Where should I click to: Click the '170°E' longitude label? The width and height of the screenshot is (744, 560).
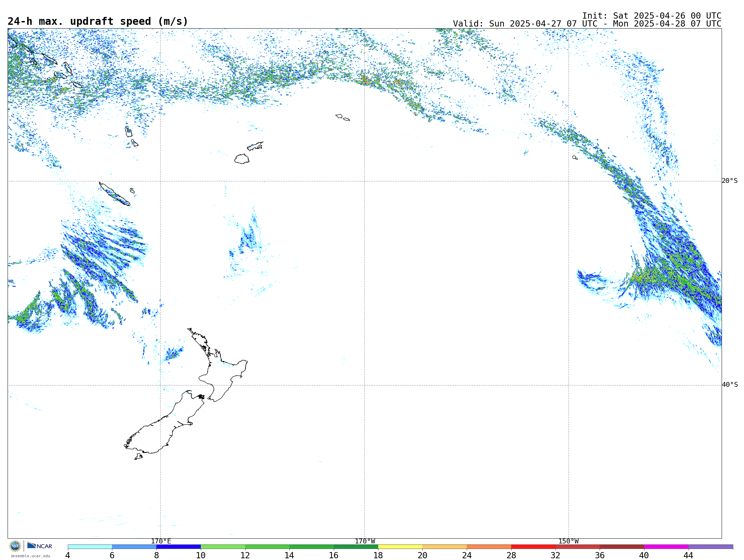[161, 541]
